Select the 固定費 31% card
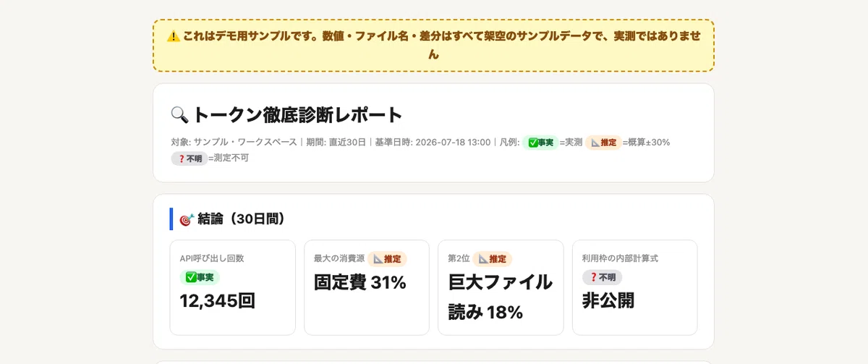 367,287
